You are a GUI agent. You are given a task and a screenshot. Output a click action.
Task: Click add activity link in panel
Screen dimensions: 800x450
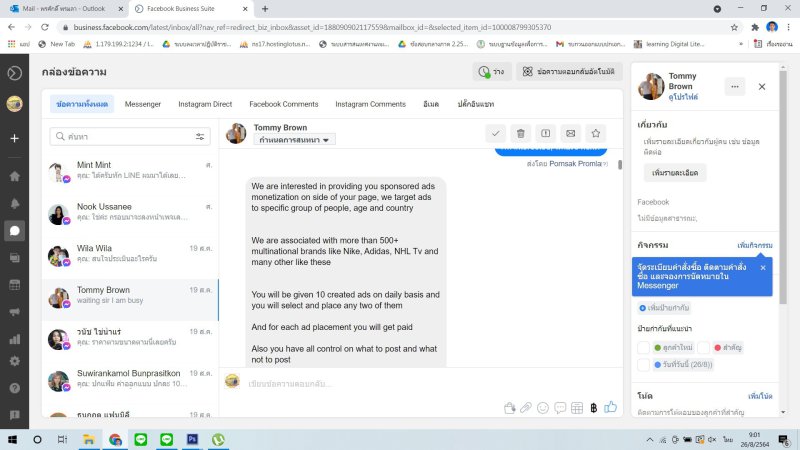[x=755, y=245]
